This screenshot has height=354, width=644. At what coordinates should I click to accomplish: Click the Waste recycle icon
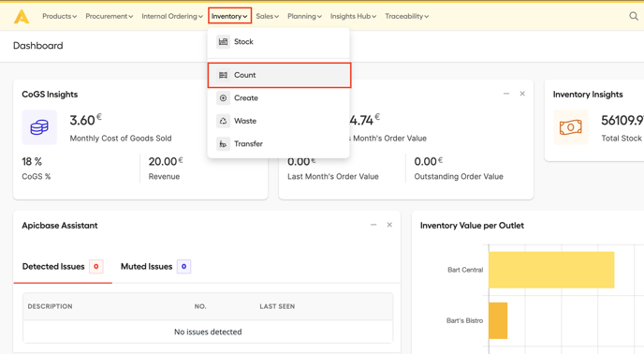[223, 121]
